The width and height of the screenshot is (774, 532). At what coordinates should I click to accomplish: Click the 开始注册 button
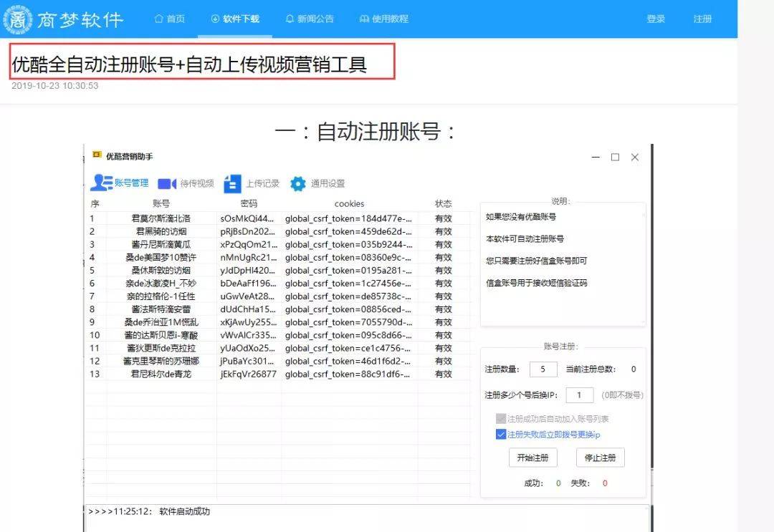[532, 458]
